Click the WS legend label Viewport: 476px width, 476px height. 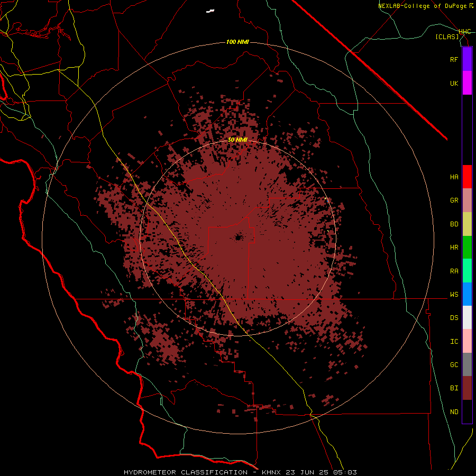pos(454,295)
